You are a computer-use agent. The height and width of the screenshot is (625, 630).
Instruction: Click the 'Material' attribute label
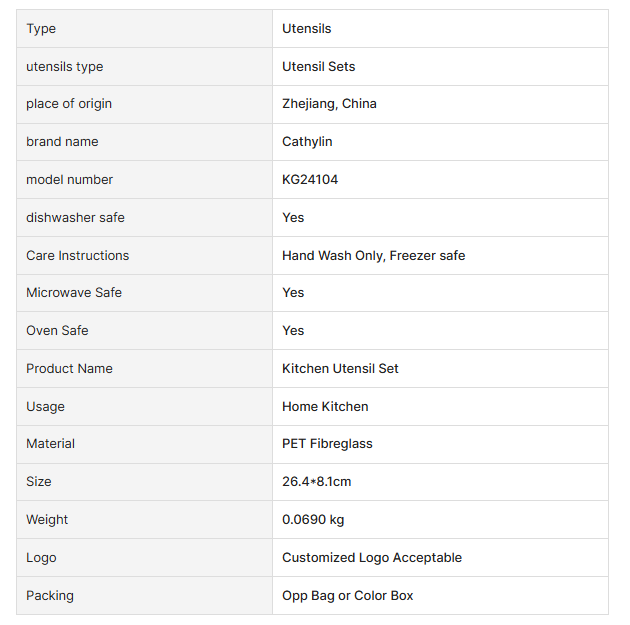click(50, 444)
